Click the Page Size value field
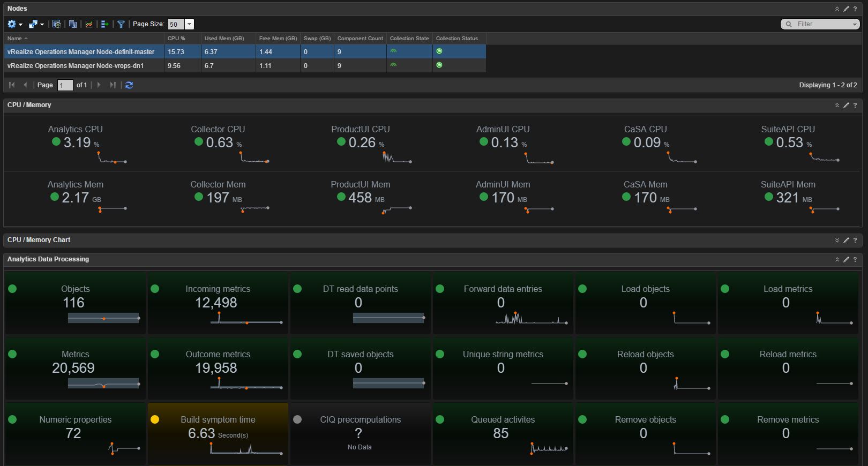 tap(176, 24)
